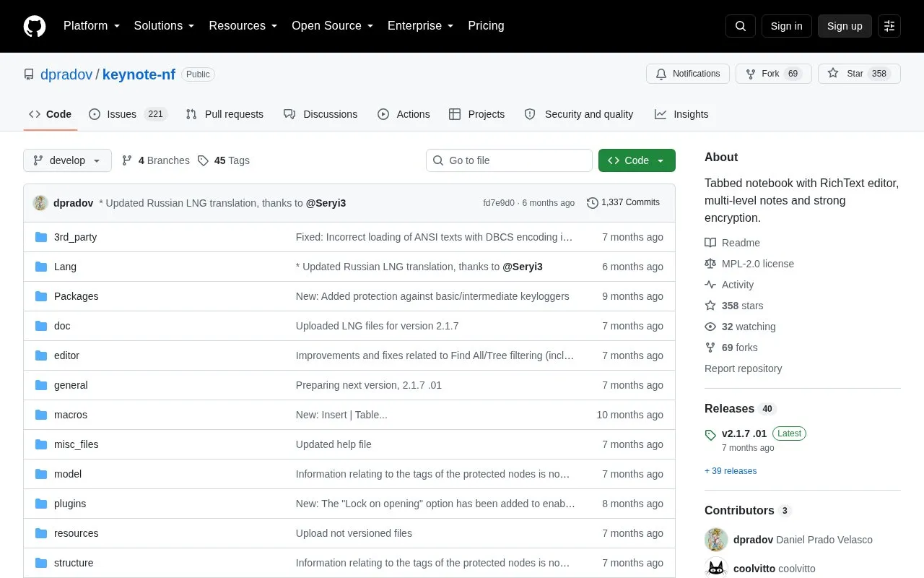Click the fork icon of the Fork button
The height and width of the screenshot is (578, 924).
[751, 74]
